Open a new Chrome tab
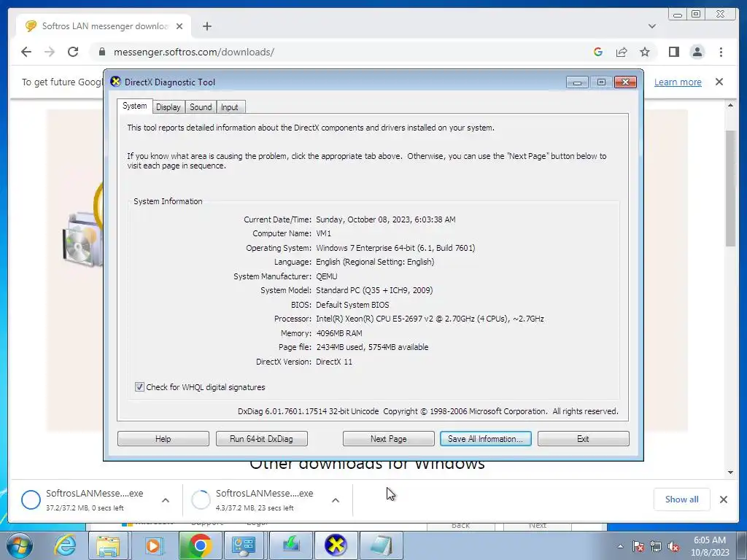Image resolution: width=747 pixels, height=560 pixels. (206, 26)
